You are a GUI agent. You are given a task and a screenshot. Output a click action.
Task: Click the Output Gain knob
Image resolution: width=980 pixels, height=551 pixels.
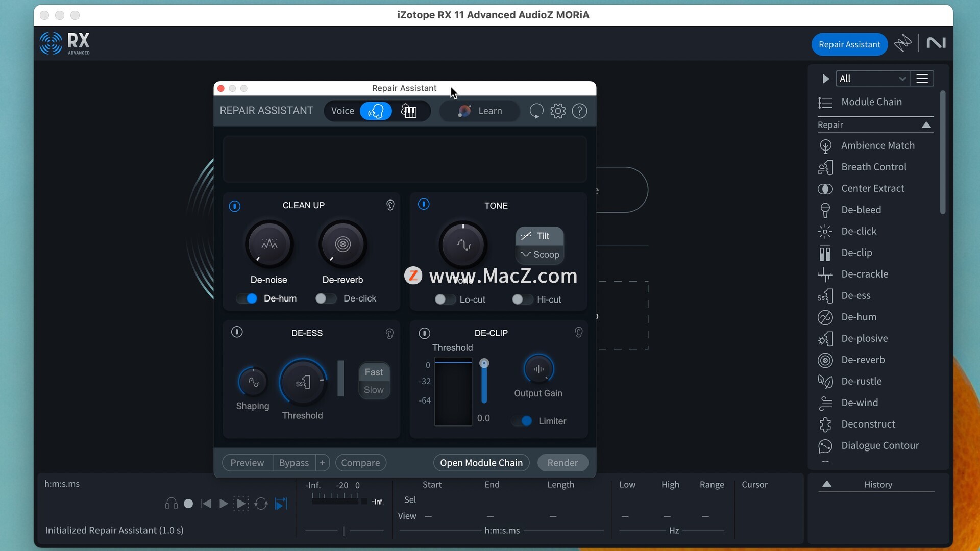pyautogui.click(x=538, y=368)
